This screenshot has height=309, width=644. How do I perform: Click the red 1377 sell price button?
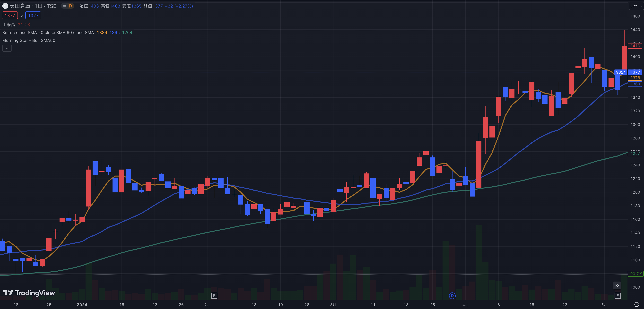[10, 16]
